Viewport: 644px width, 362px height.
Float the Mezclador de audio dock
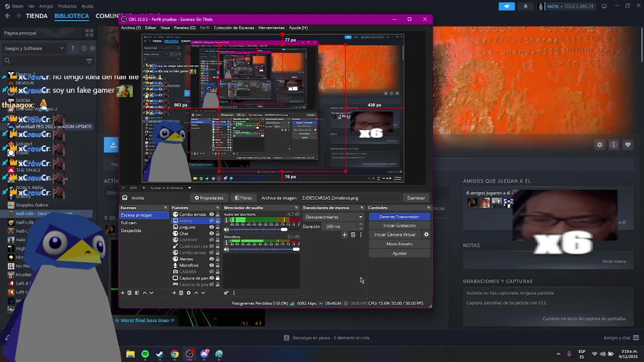pos(296,208)
